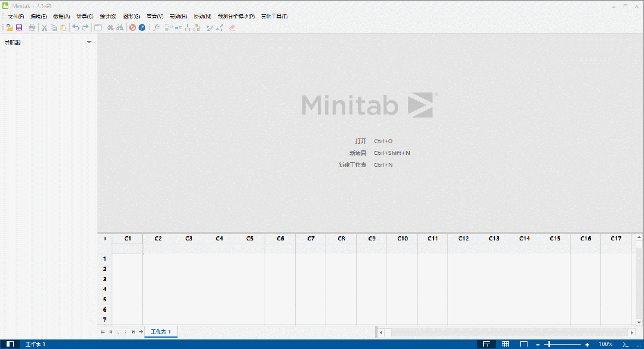Click the Copy icon in toolbar
The width and height of the screenshot is (644, 349).
click(54, 27)
